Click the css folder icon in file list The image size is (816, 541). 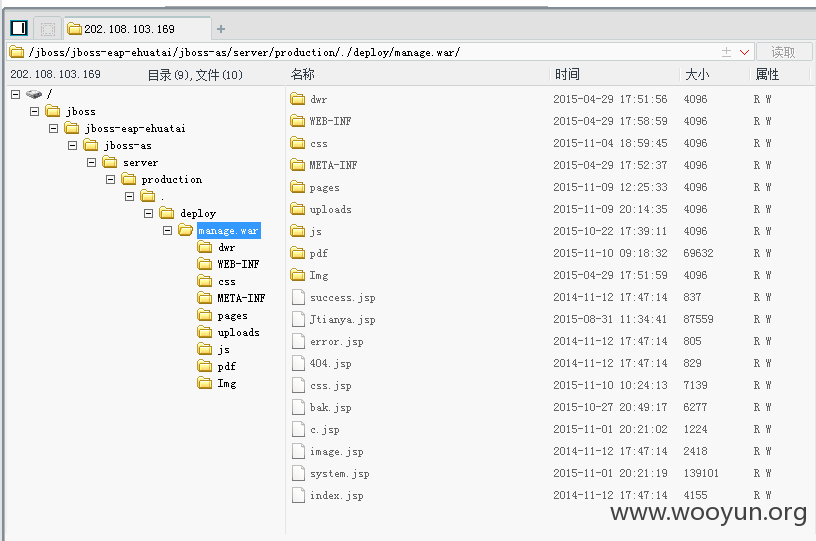[x=298, y=143]
